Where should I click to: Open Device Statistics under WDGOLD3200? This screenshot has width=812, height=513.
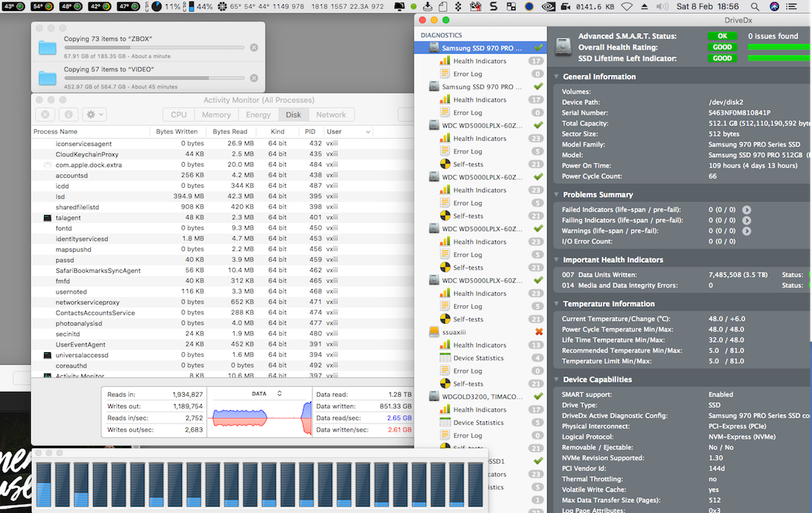[x=480, y=423]
